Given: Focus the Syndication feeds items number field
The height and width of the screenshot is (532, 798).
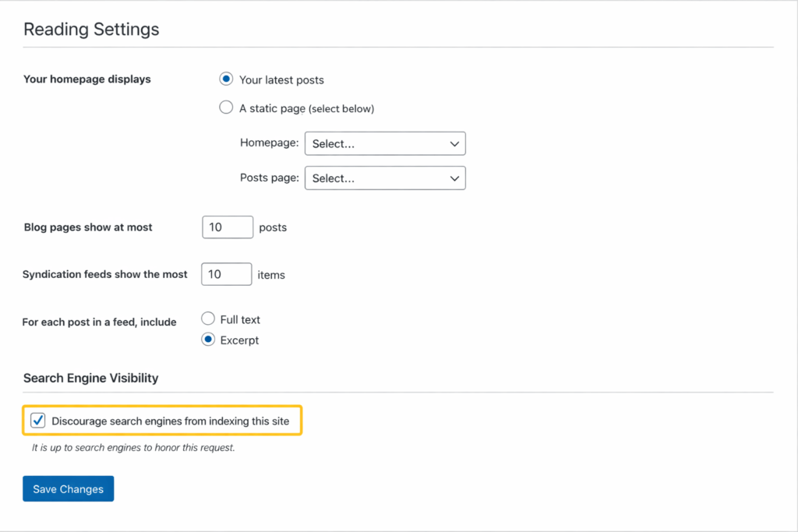Looking at the screenshot, I should (227, 274).
